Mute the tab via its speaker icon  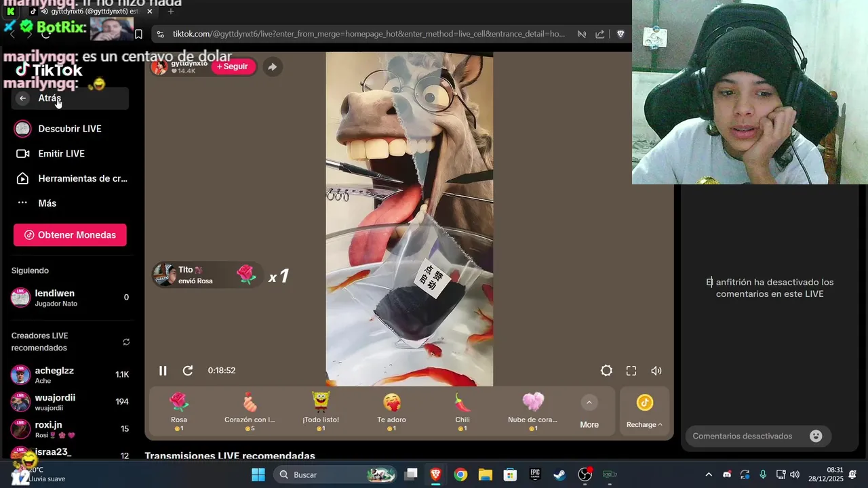point(45,12)
